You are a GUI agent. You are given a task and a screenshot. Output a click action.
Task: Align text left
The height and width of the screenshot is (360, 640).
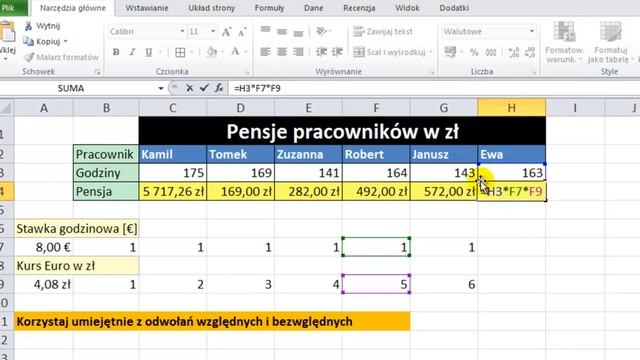265,52
